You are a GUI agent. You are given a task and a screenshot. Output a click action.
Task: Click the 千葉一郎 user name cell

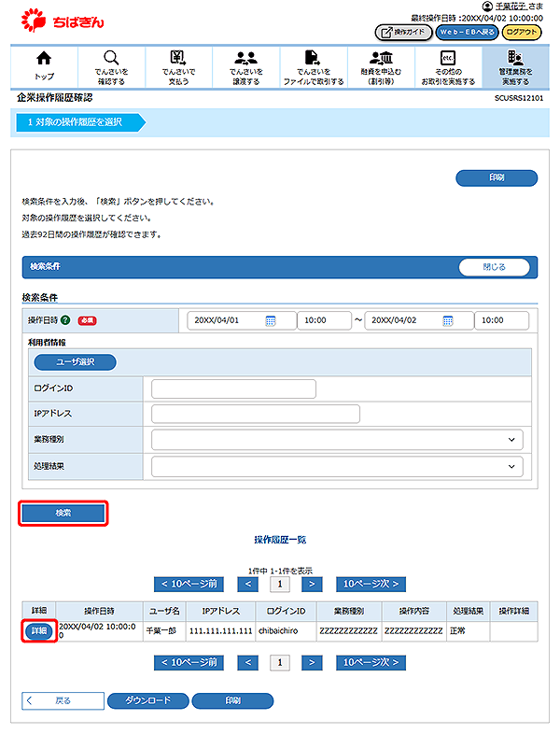point(164,631)
